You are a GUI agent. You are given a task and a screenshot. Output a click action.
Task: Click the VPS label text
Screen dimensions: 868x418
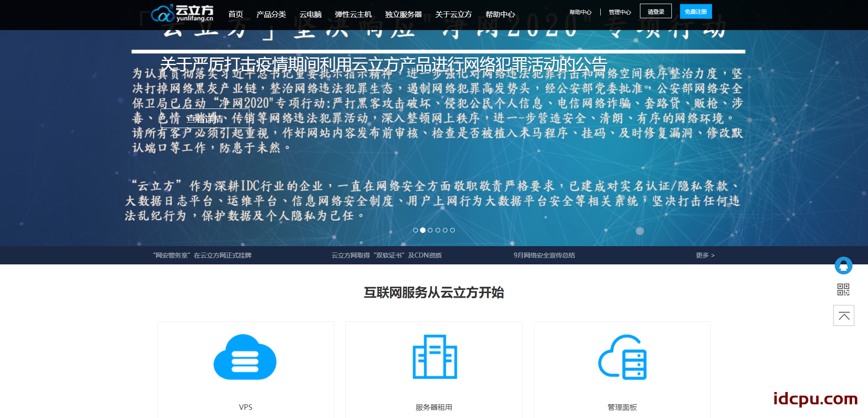245,407
